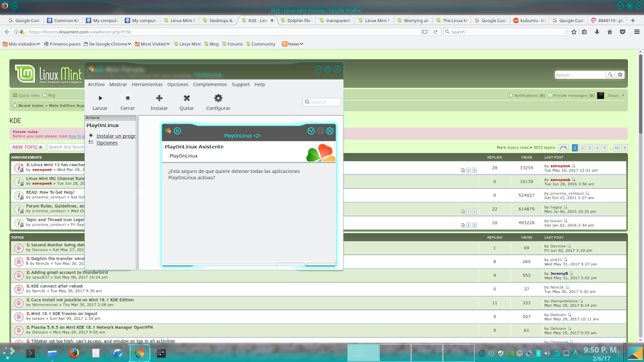The width and height of the screenshot is (644, 362).
Task: Click Search this forum field
Action: (66, 147)
